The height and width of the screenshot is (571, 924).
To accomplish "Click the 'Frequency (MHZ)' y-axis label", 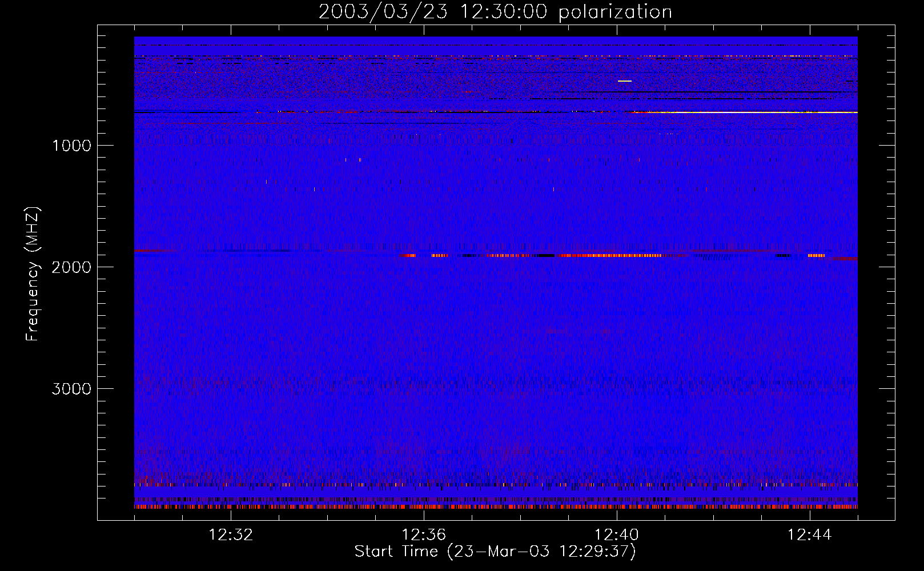I will 33,274.
